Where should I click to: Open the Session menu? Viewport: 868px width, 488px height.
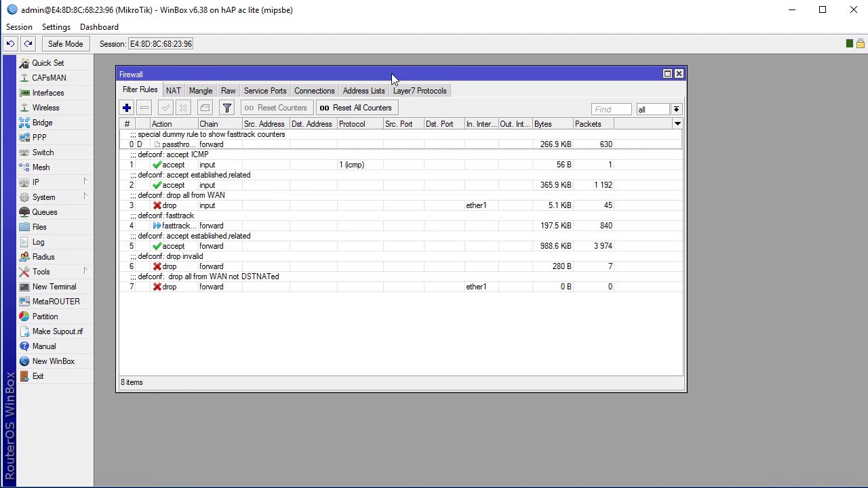pos(19,27)
